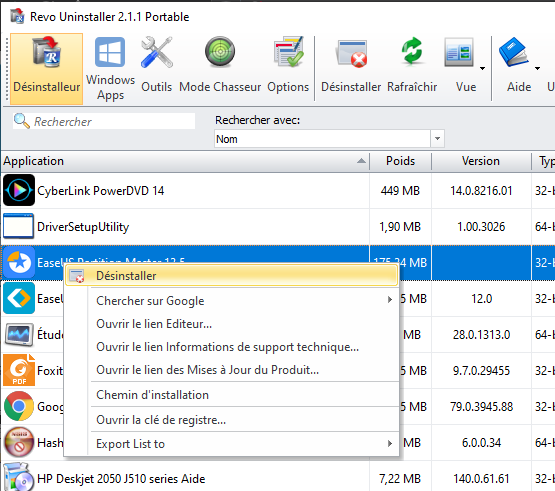Choose Désinstaller in context menu
This screenshot has height=491, width=555.
point(232,275)
